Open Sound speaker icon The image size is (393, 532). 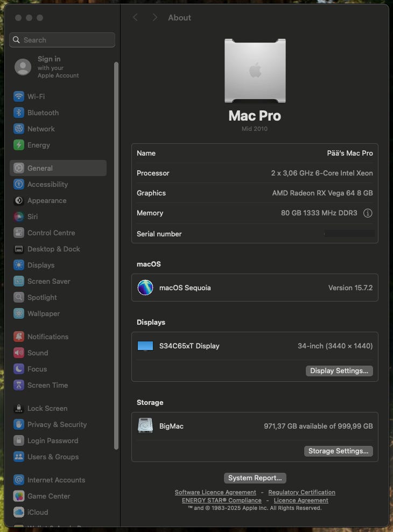click(x=19, y=353)
